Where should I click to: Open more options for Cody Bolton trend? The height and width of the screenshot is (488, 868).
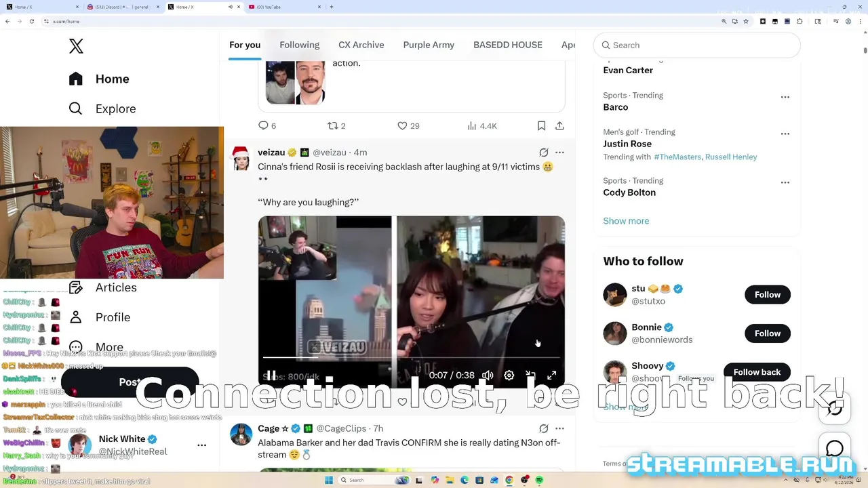coord(785,182)
